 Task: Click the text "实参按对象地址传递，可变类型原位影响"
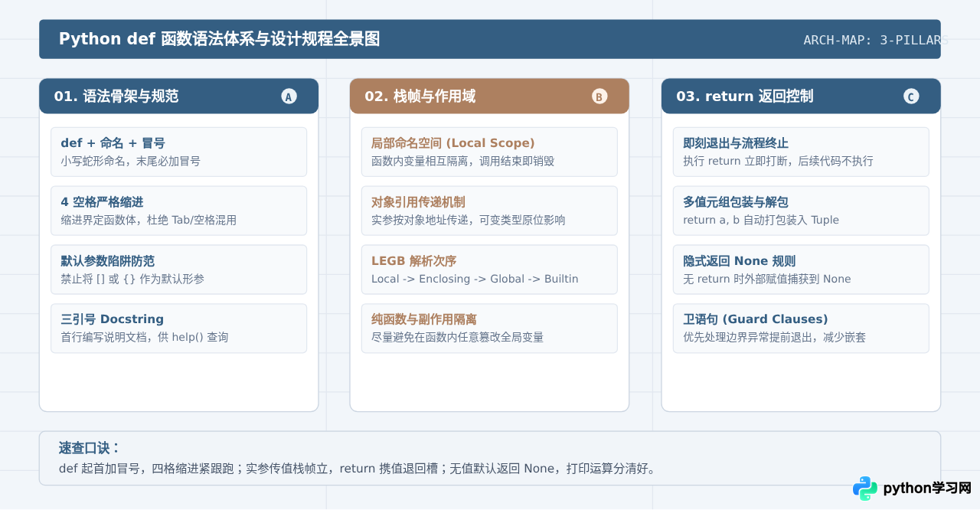[x=468, y=220]
